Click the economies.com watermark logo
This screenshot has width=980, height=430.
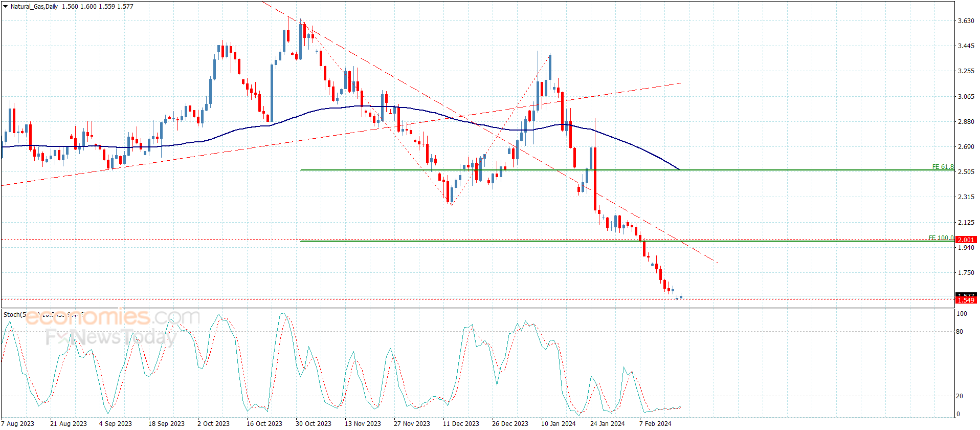(x=112, y=317)
